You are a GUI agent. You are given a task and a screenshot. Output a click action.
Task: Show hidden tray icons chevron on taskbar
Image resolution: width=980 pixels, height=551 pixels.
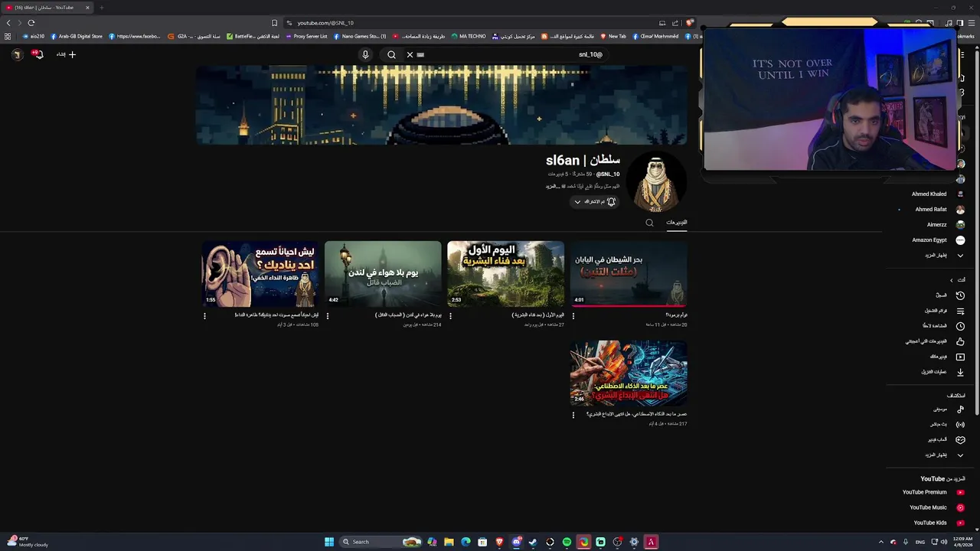[880, 542]
